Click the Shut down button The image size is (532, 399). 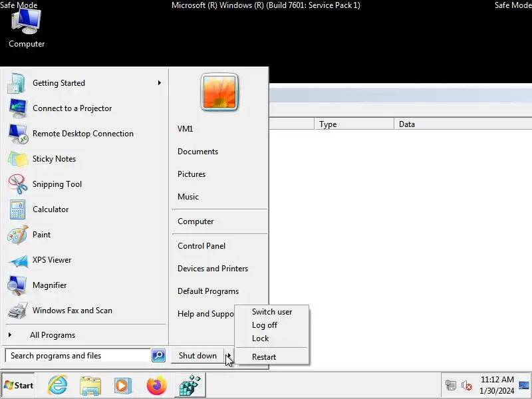coord(198,356)
